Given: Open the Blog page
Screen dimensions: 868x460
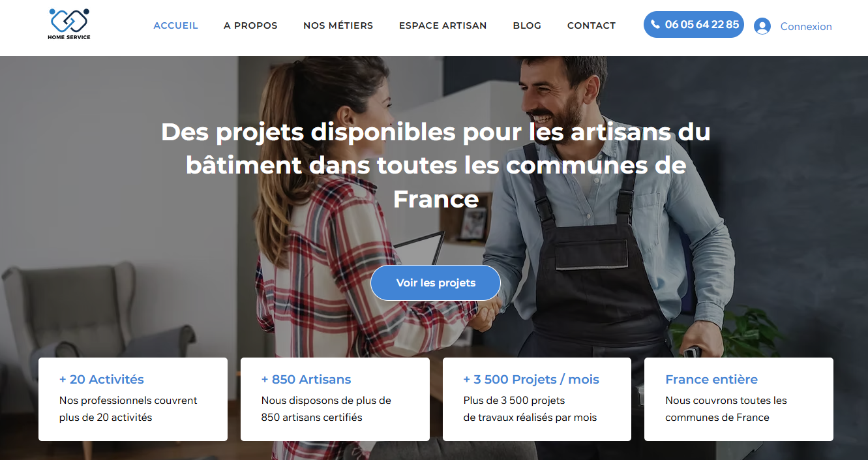Looking at the screenshot, I should coord(527,25).
